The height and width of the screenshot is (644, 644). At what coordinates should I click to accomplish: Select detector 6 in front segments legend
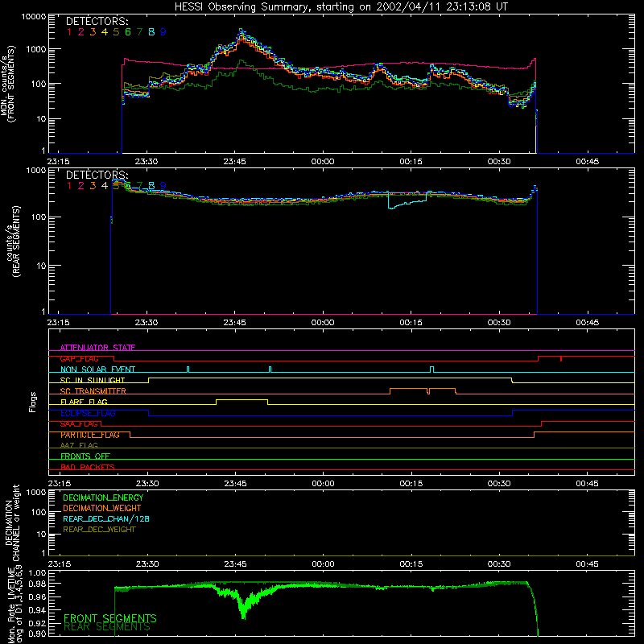pyautogui.click(x=128, y=32)
